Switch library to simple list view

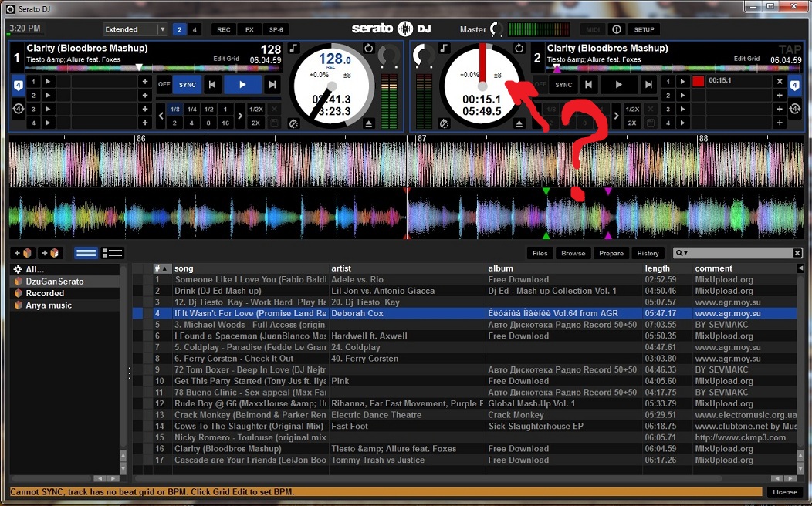click(x=86, y=253)
